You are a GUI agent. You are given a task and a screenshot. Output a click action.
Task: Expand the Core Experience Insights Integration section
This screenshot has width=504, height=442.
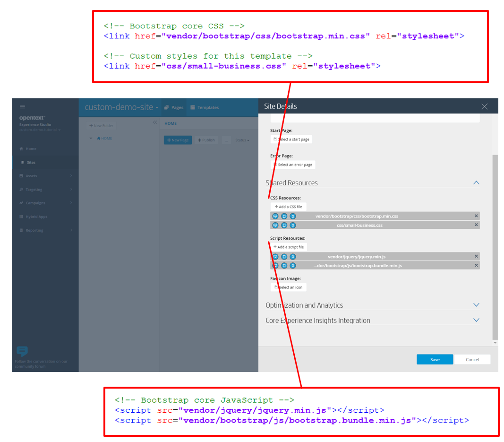coord(476,320)
